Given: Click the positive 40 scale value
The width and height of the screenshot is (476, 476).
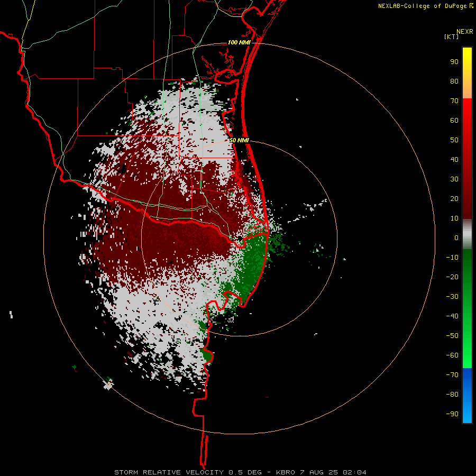Looking at the screenshot, I should click(454, 160).
